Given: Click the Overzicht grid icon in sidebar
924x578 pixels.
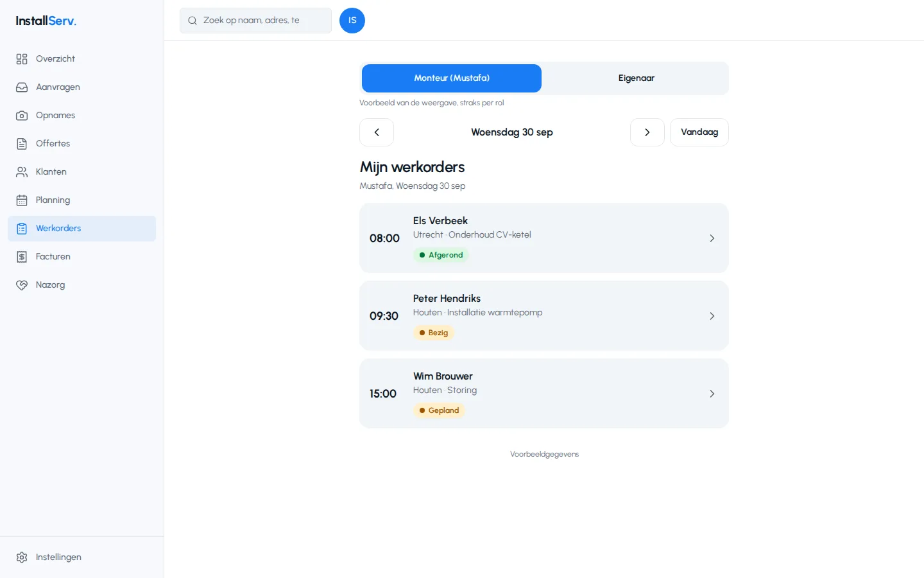Looking at the screenshot, I should click(x=22, y=59).
